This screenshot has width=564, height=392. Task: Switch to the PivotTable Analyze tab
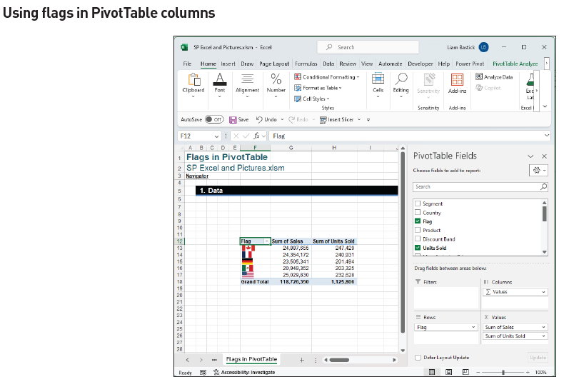coord(515,64)
